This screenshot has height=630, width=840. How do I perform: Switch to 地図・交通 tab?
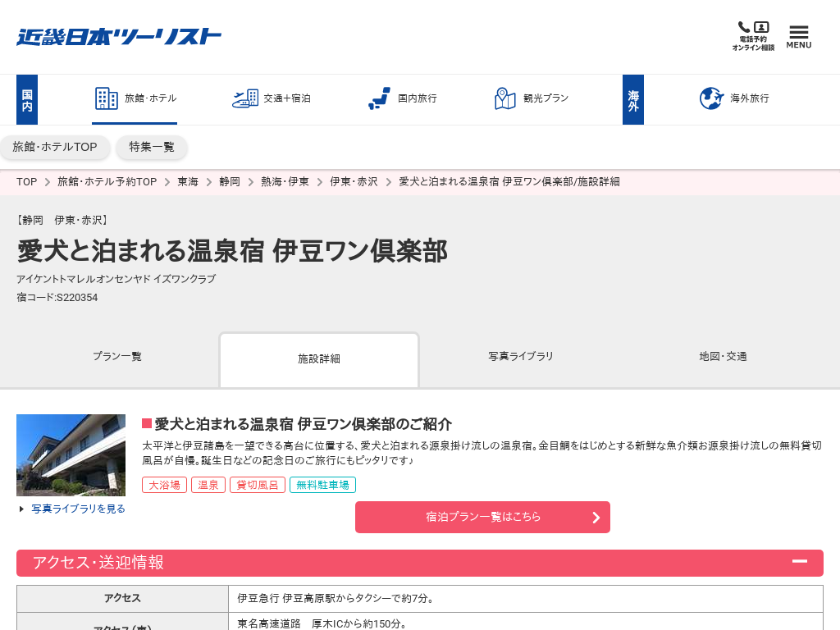coord(723,356)
